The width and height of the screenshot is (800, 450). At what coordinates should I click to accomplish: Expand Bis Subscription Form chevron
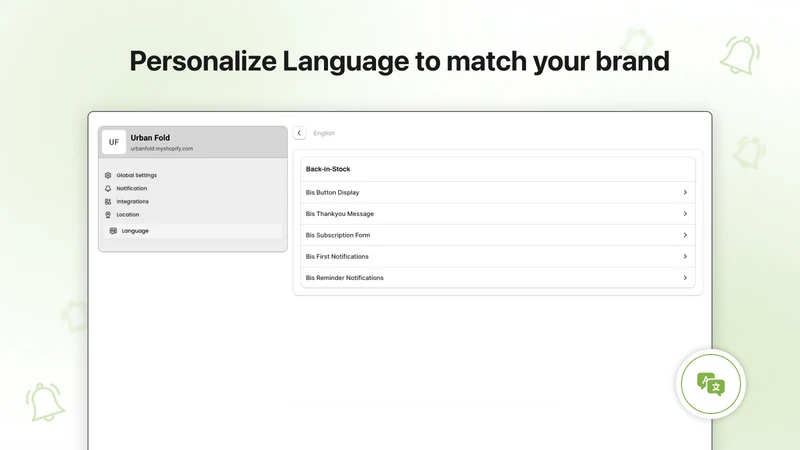(685, 235)
